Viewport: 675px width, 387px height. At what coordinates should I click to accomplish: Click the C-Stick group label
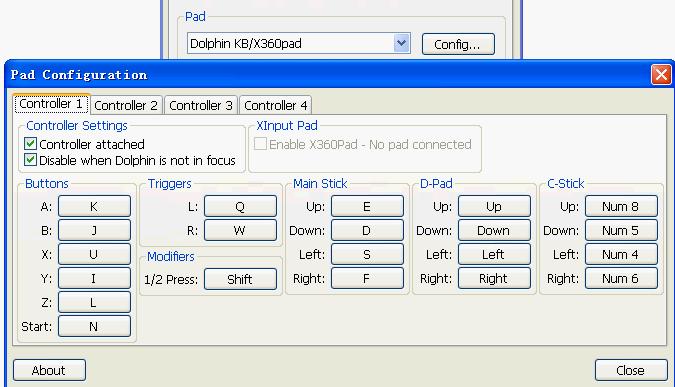[x=565, y=184]
